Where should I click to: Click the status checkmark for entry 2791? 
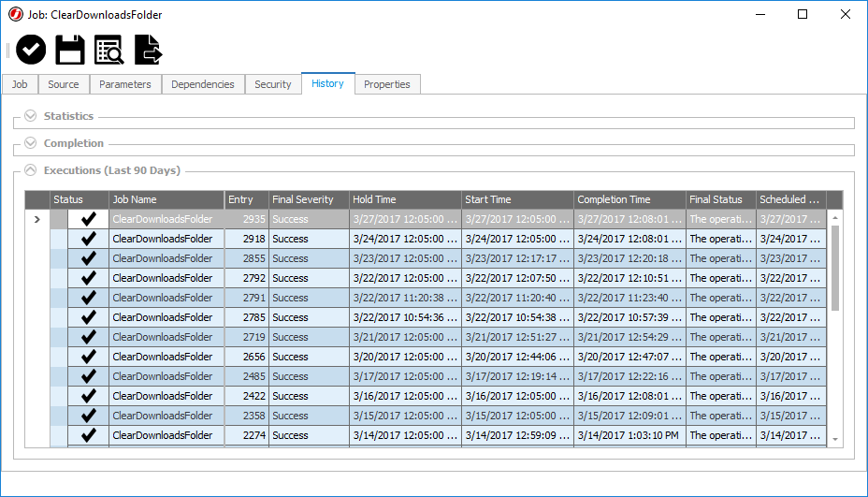(88, 298)
